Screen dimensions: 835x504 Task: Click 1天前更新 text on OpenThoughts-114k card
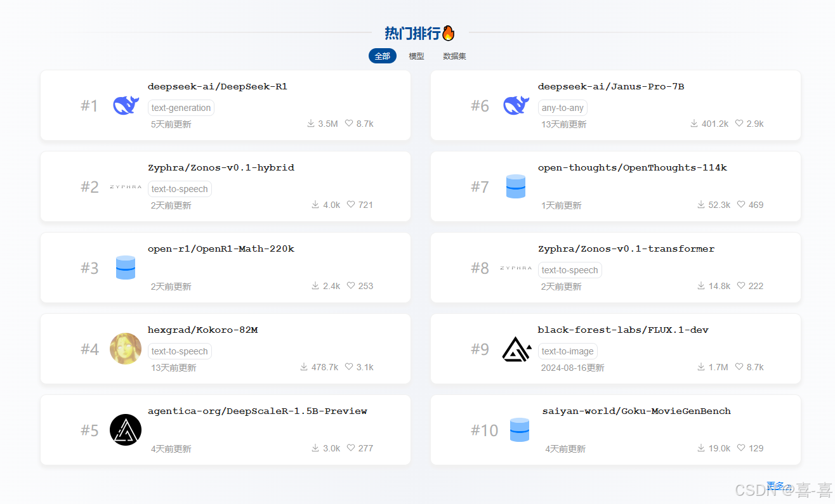click(561, 205)
